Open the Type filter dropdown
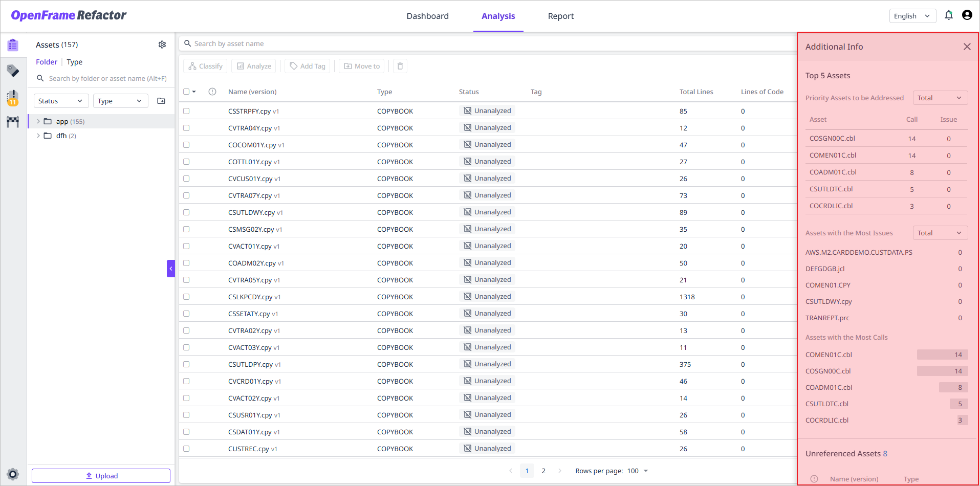980x486 pixels. [121, 101]
